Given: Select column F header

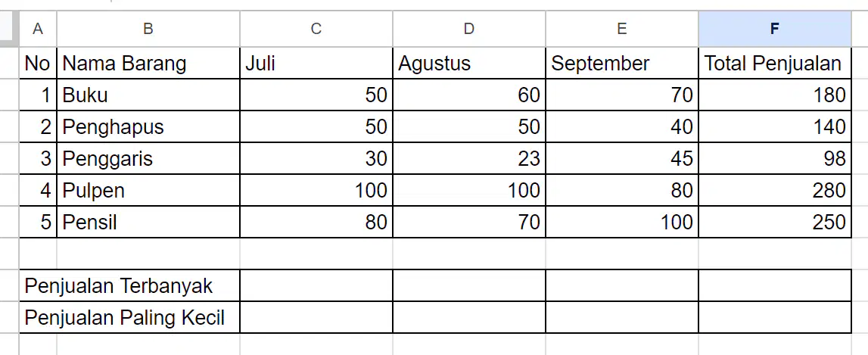Looking at the screenshot, I should tap(775, 29).
